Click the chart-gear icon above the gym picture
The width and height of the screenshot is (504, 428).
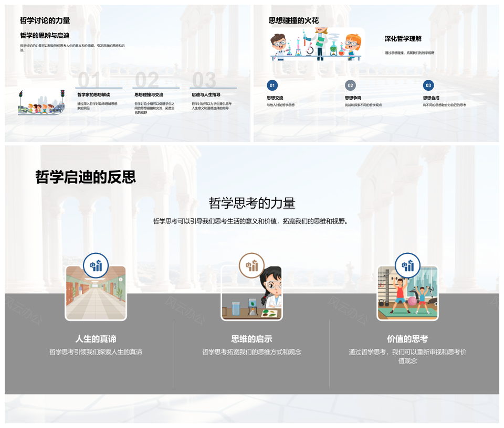(407, 265)
